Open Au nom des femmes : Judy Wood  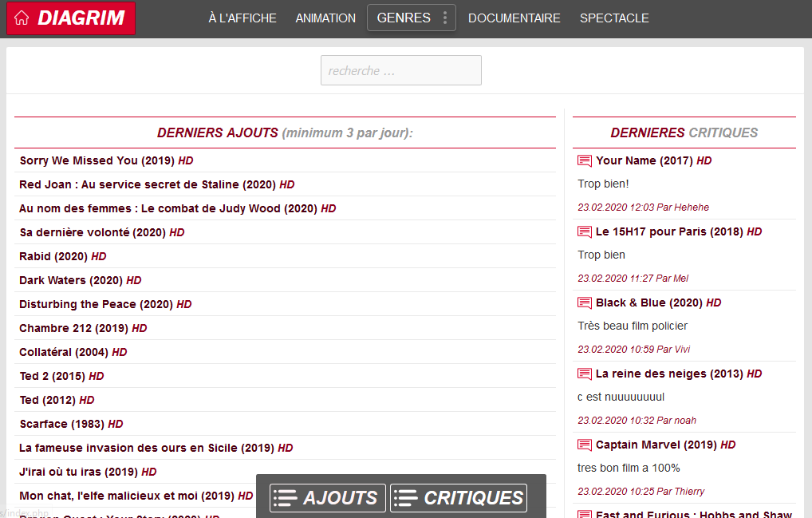coord(178,208)
